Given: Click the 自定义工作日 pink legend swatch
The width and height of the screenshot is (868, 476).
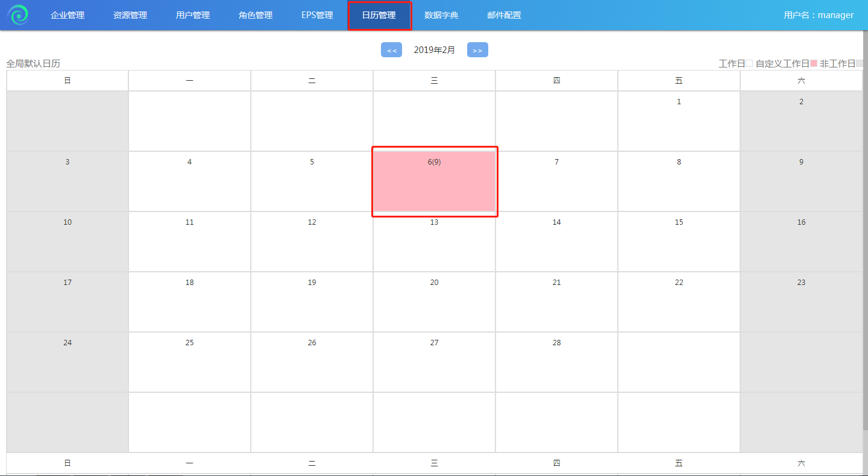Looking at the screenshot, I should click(x=814, y=63).
